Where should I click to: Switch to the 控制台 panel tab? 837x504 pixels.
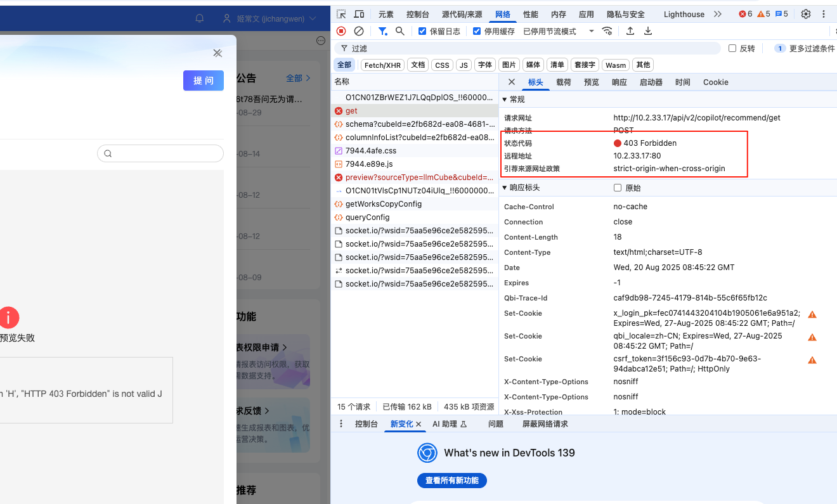pyautogui.click(x=417, y=14)
